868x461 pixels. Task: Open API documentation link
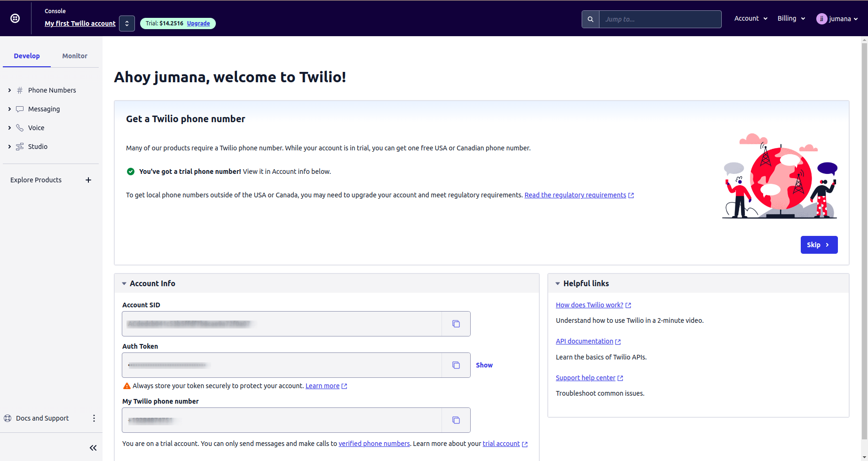point(584,341)
